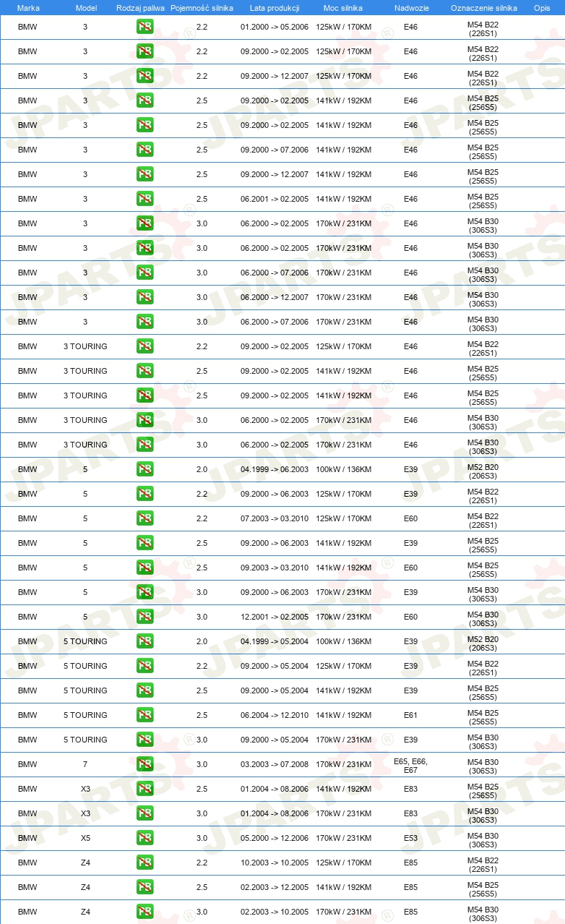
Task: Click the Moc silnika column header
Action: pos(343,8)
